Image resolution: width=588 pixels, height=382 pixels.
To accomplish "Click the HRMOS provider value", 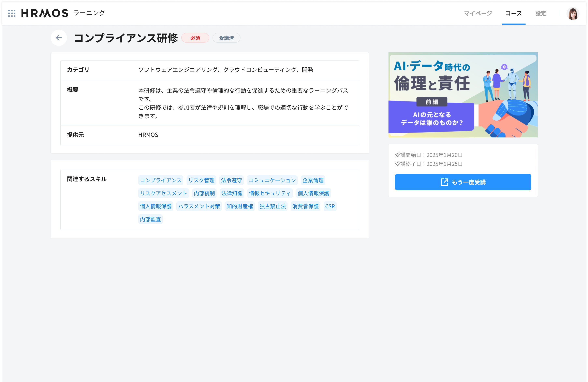I will (148, 135).
